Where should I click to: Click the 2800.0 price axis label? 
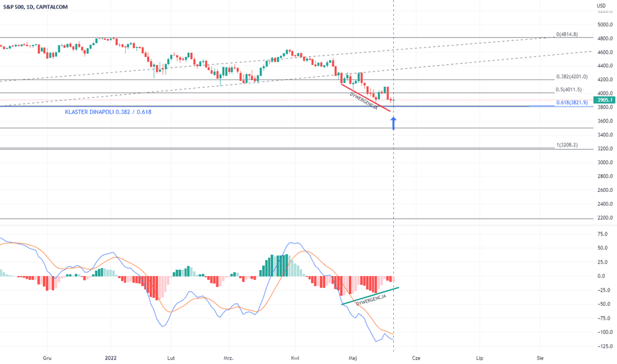click(x=605, y=176)
